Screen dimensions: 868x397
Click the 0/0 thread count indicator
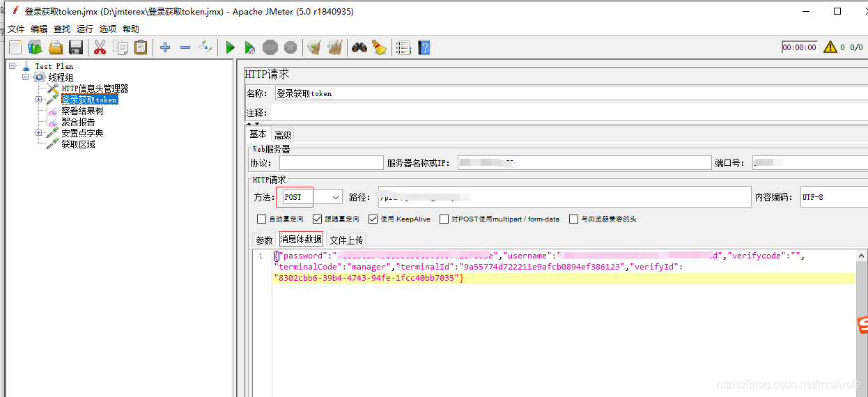856,47
